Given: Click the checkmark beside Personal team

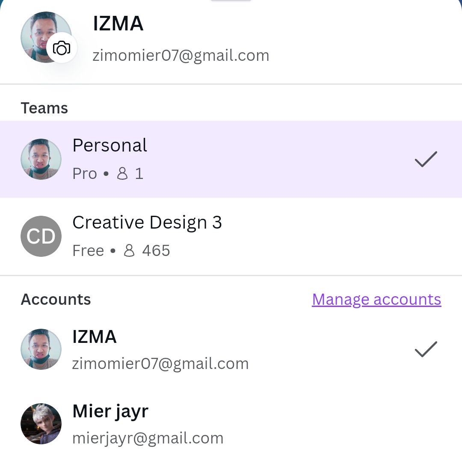Looking at the screenshot, I should tap(426, 159).
